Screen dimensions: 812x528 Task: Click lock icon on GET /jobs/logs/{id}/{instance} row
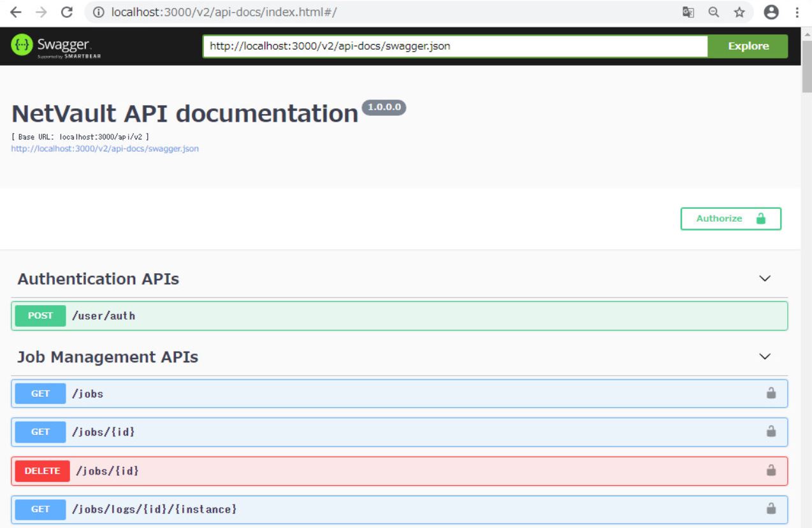click(771, 509)
